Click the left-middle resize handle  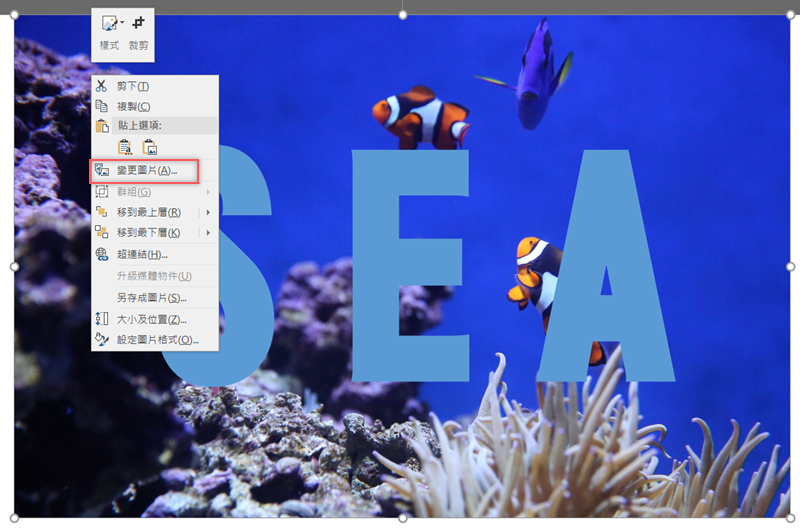click(14, 267)
